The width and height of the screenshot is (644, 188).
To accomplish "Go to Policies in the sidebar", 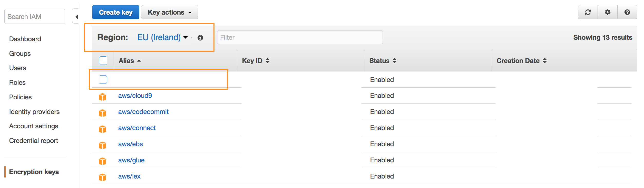I will tap(21, 97).
